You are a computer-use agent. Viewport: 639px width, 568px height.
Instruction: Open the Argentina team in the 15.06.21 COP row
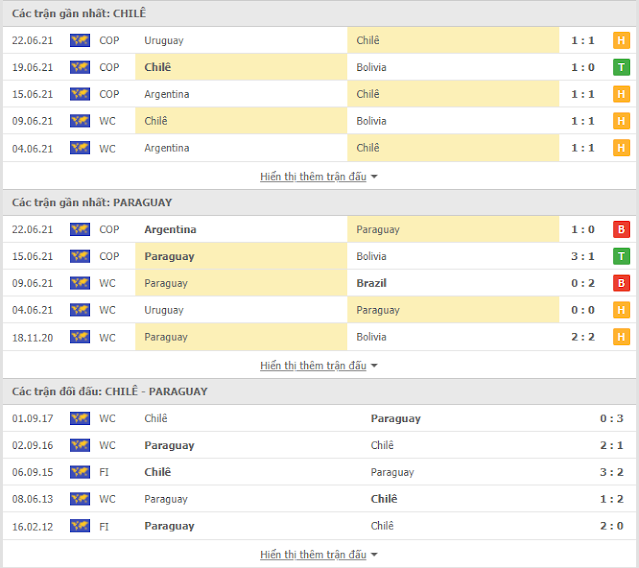click(167, 94)
